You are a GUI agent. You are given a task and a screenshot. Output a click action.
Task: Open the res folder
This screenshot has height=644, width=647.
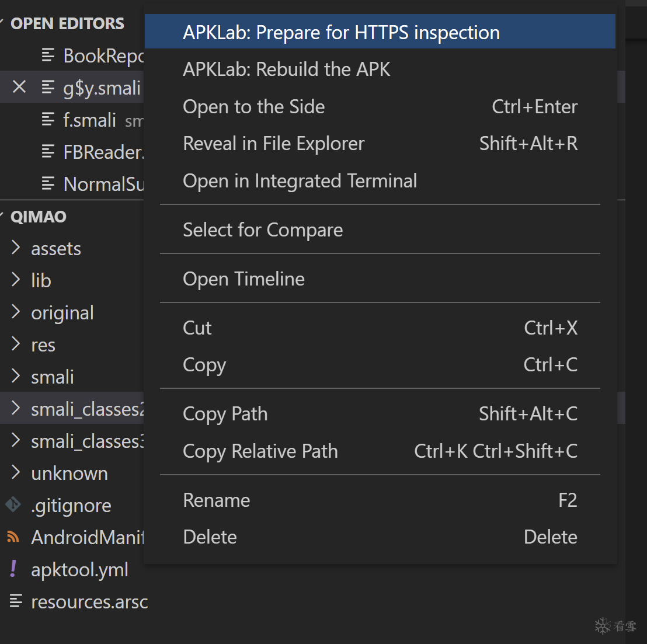43,345
